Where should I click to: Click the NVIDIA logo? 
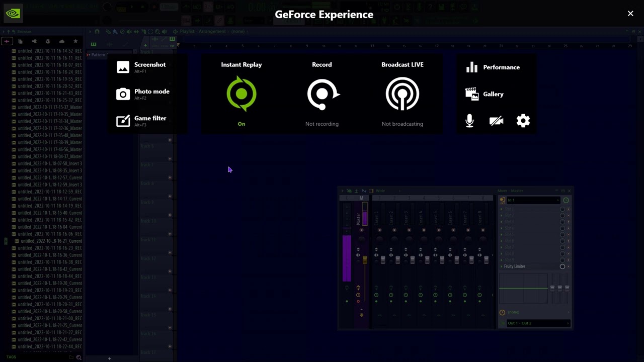tap(13, 14)
